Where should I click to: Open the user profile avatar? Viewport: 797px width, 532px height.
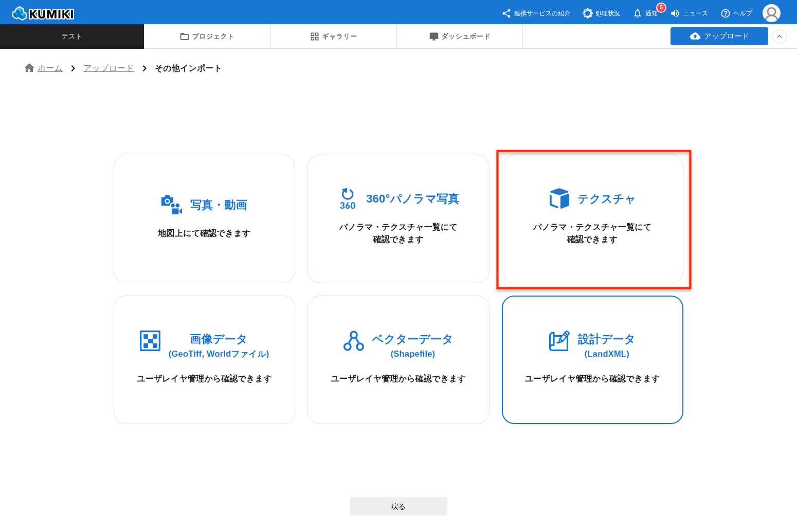[771, 13]
